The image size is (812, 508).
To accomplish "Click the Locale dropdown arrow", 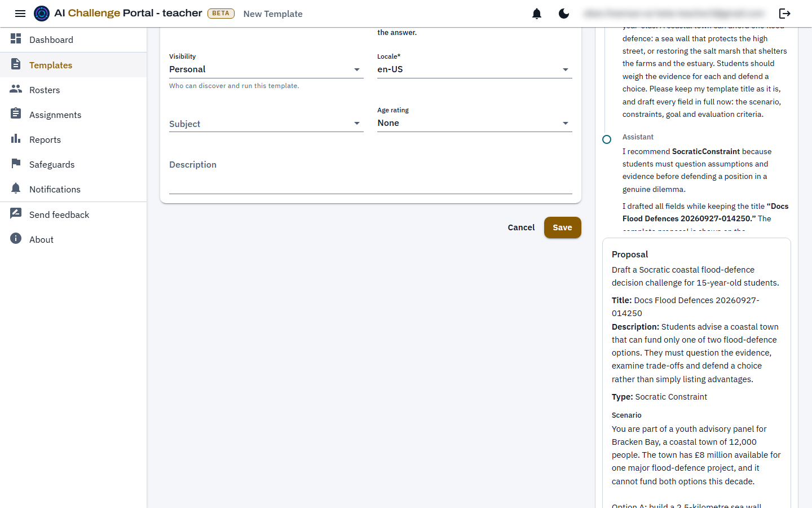I will click(x=566, y=69).
